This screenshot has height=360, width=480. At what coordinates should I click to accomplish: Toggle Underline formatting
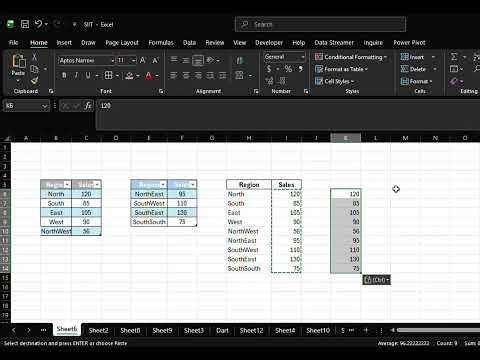88,76
